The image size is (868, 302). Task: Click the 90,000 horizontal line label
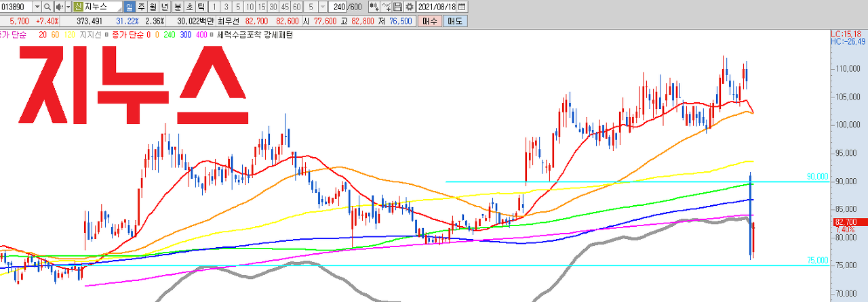pos(817,177)
